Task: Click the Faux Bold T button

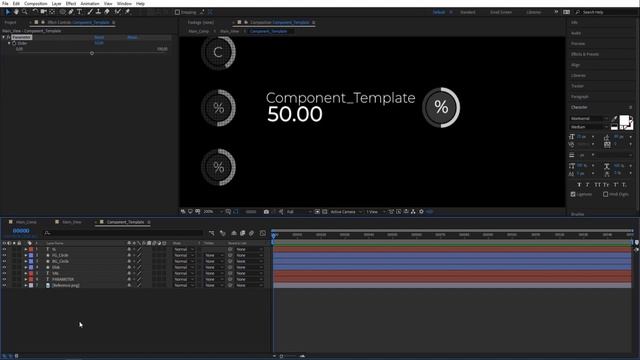Action: (x=579, y=185)
